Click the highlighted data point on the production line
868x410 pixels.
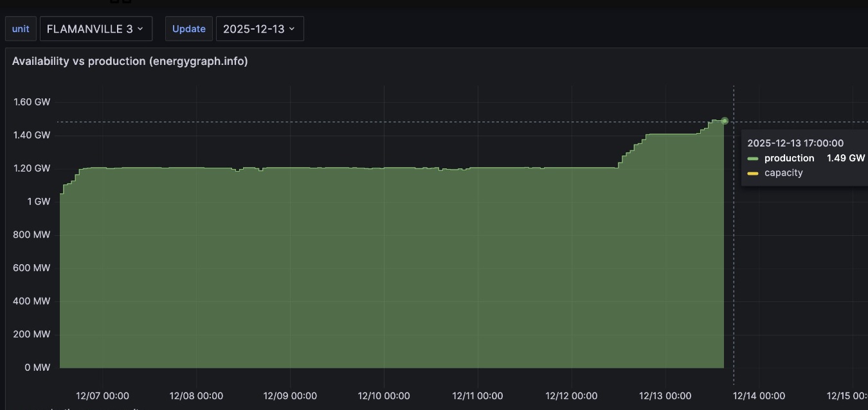[x=725, y=121]
